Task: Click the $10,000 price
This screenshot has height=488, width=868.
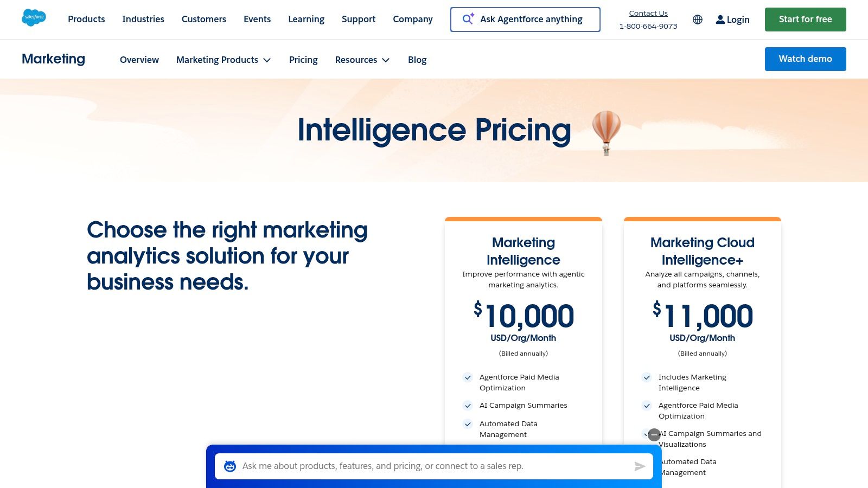Action: pos(524,316)
